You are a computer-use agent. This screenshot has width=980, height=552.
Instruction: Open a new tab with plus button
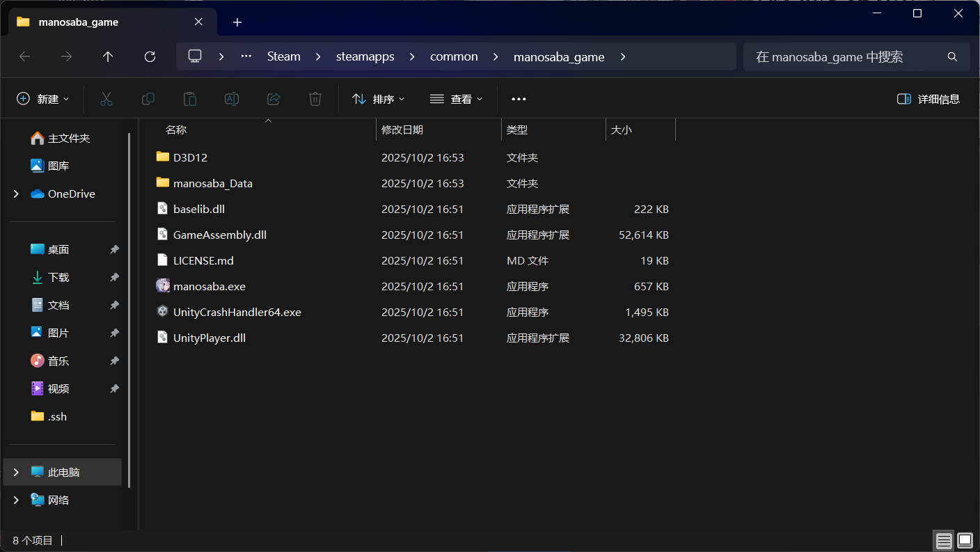(x=237, y=22)
